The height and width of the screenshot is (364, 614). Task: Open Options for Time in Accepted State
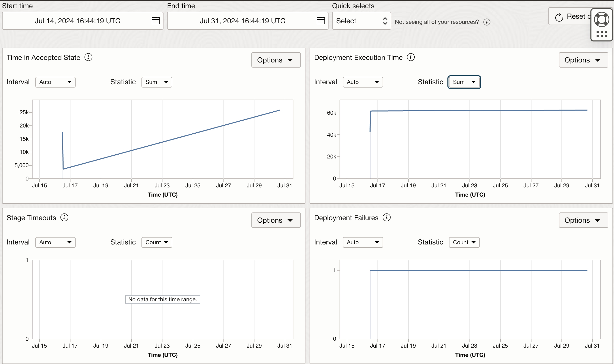coord(276,60)
